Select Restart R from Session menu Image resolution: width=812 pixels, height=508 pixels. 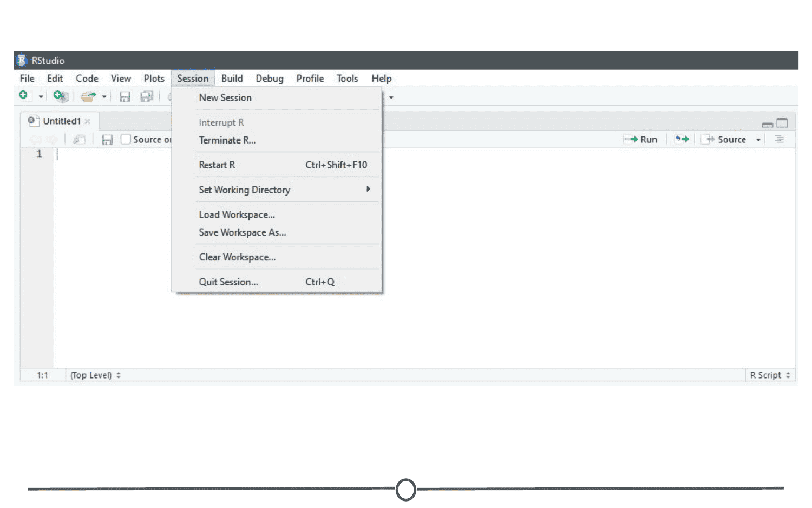point(277,165)
